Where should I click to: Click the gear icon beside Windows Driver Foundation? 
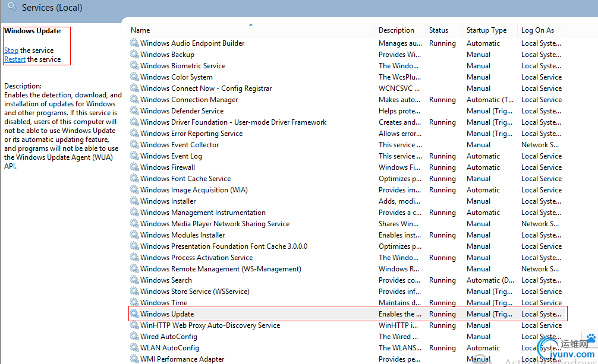(x=134, y=122)
